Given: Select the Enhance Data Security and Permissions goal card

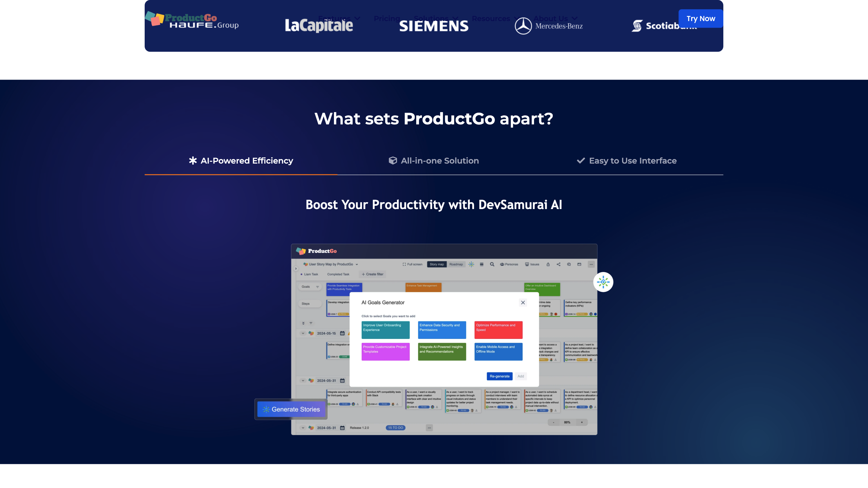Looking at the screenshot, I should point(442,330).
